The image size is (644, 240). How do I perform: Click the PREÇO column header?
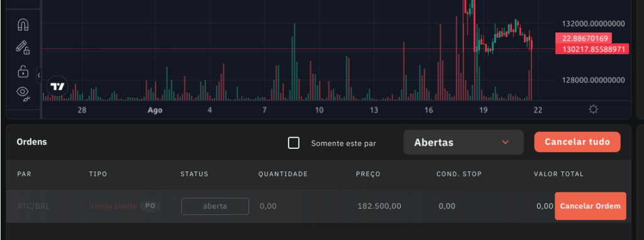pos(368,174)
